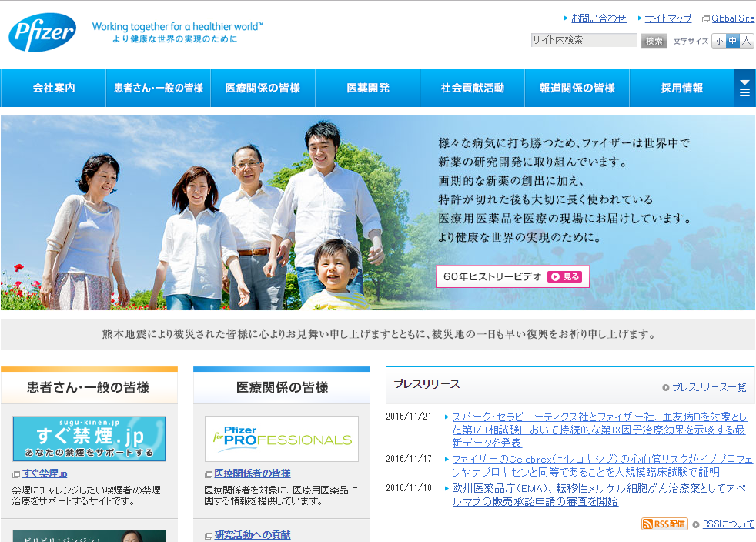Click the external-link icon beside すぐ禁煙.jp
Viewport: 756px width, 542px height.
[x=16, y=474]
